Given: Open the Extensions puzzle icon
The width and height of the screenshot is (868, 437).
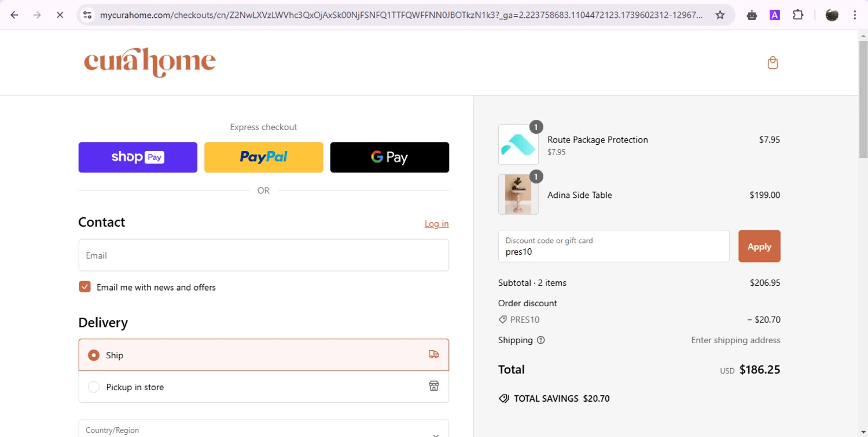Looking at the screenshot, I should coord(798,15).
